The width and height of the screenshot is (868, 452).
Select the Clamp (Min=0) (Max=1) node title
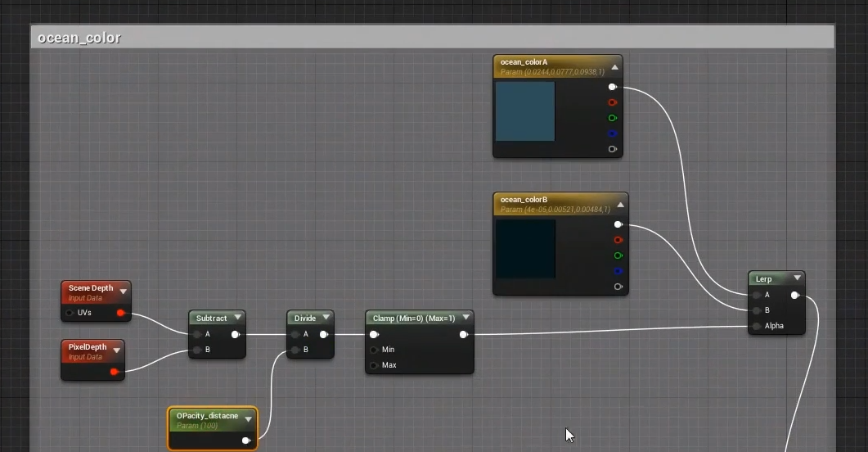tap(414, 318)
